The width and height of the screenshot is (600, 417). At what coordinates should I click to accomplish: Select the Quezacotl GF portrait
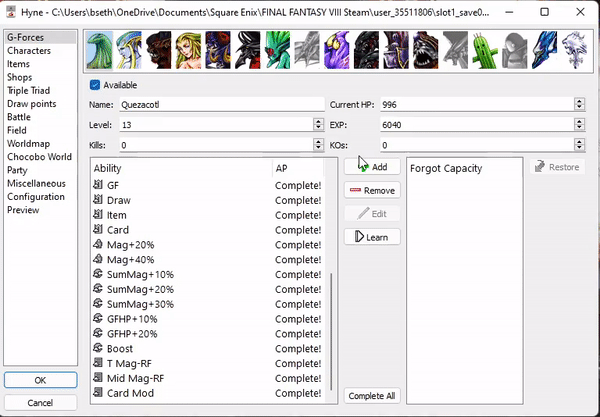click(x=99, y=50)
